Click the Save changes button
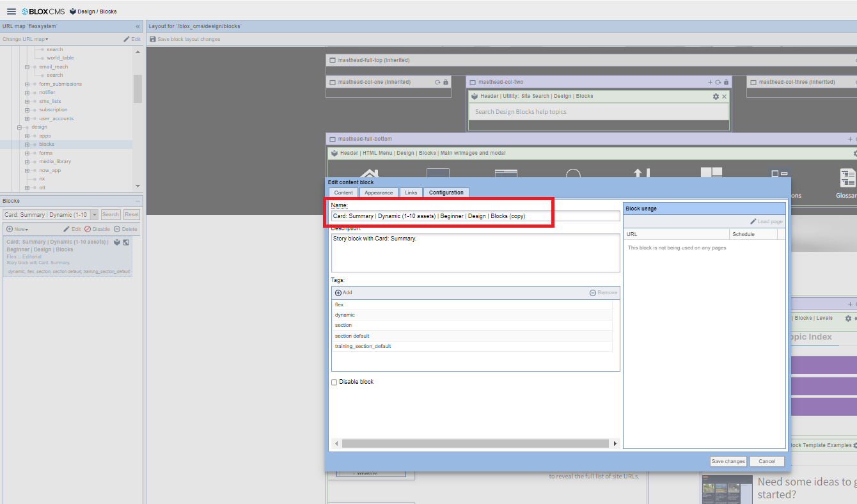 [728, 461]
